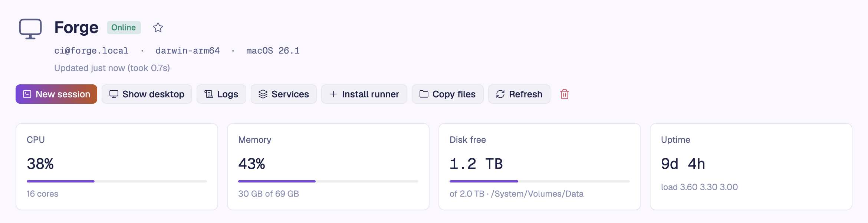Click the 38% CPU value
Image resolution: width=868 pixels, height=223 pixels.
(40, 164)
